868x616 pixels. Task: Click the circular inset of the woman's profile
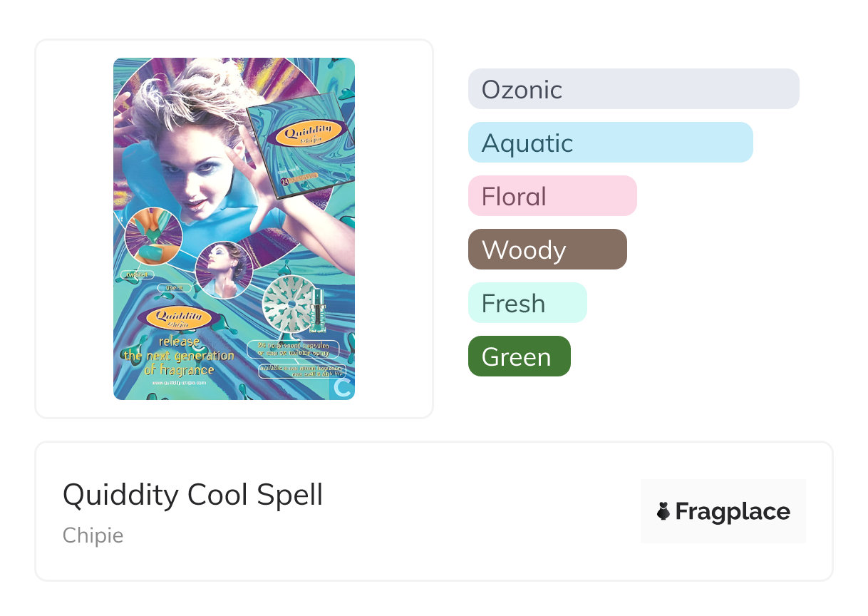(x=223, y=269)
